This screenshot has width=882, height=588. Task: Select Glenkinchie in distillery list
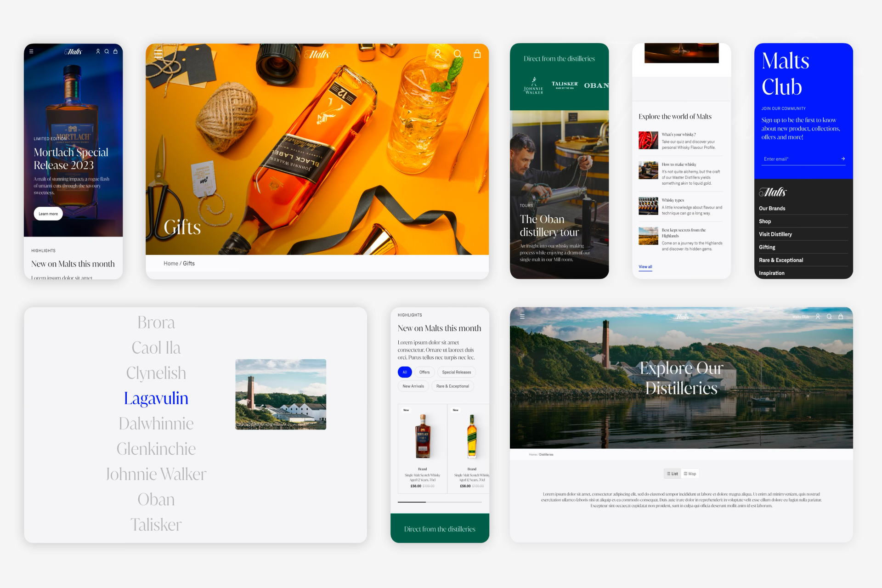coord(156,449)
